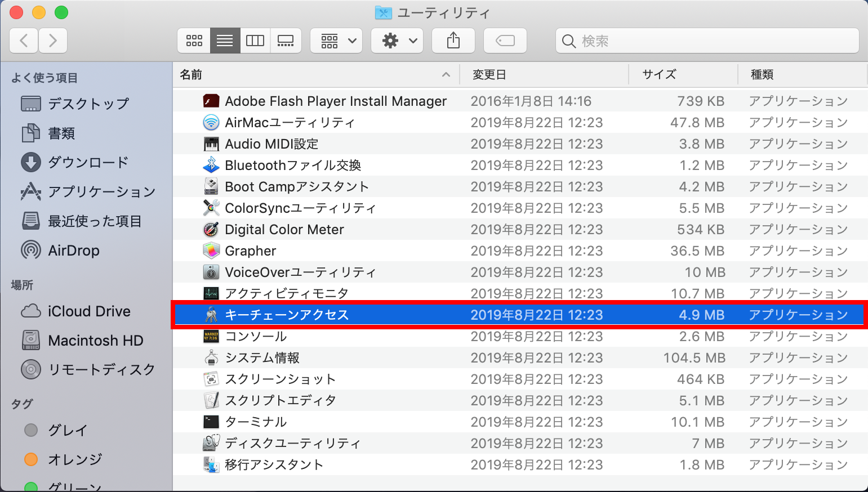Click the スクリーンショット app icon
The image size is (868, 492).
211,379
